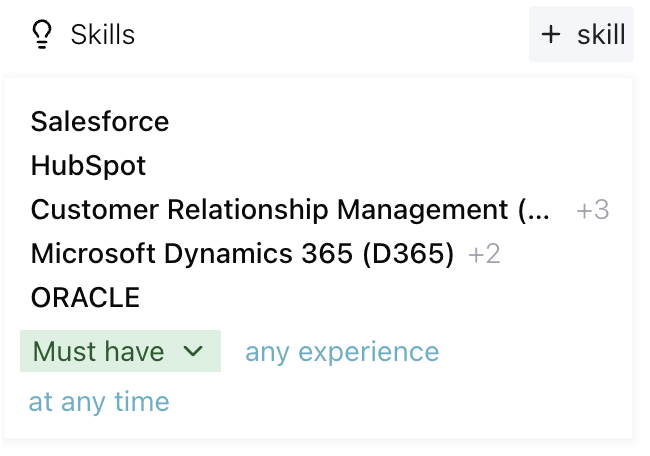Select the Salesforce skill entry
This screenshot has width=650, height=456.
(x=100, y=122)
